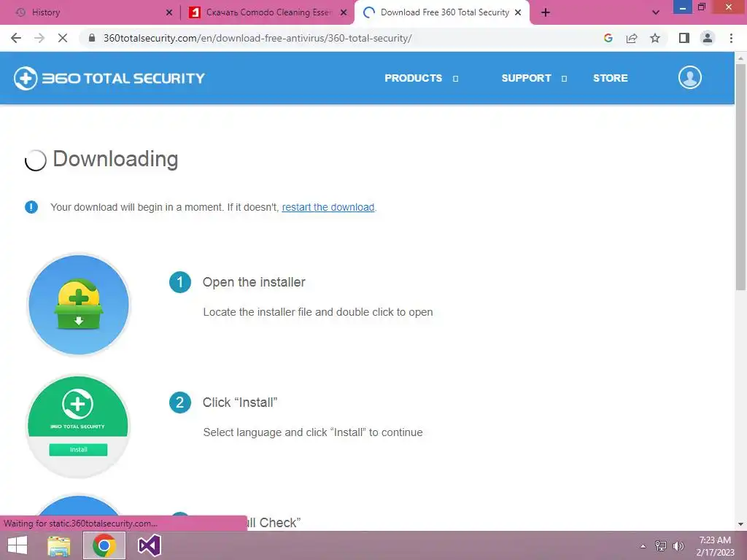Open the STORE page
The image size is (747, 560).
611,78
